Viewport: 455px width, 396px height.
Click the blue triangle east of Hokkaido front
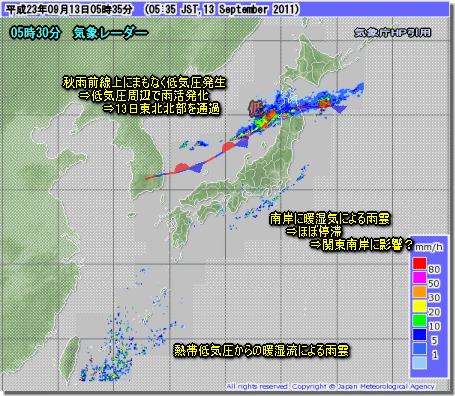pyautogui.click(x=340, y=109)
